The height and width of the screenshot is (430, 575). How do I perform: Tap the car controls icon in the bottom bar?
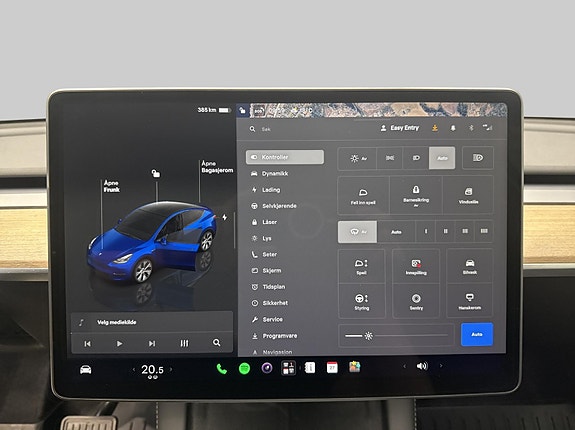click(85, 370)
